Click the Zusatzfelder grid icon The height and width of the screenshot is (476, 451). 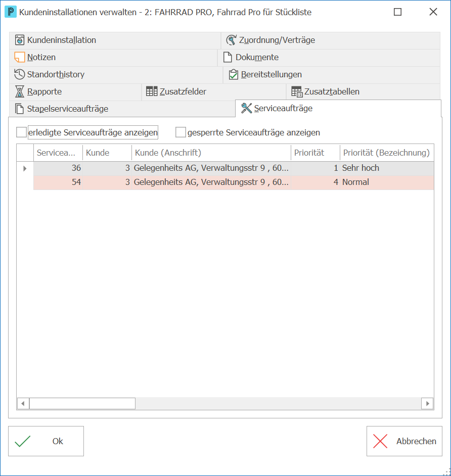[152, 91]
